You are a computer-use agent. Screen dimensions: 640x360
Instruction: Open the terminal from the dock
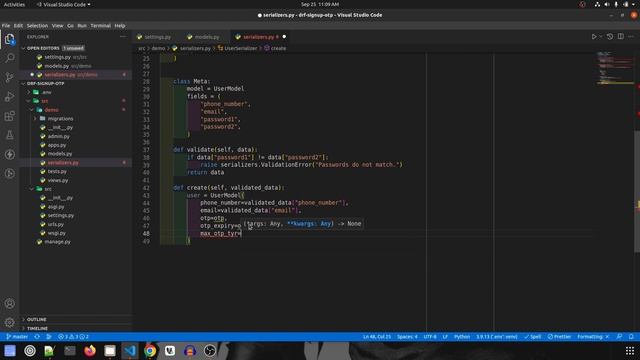(x=70, y=351)
